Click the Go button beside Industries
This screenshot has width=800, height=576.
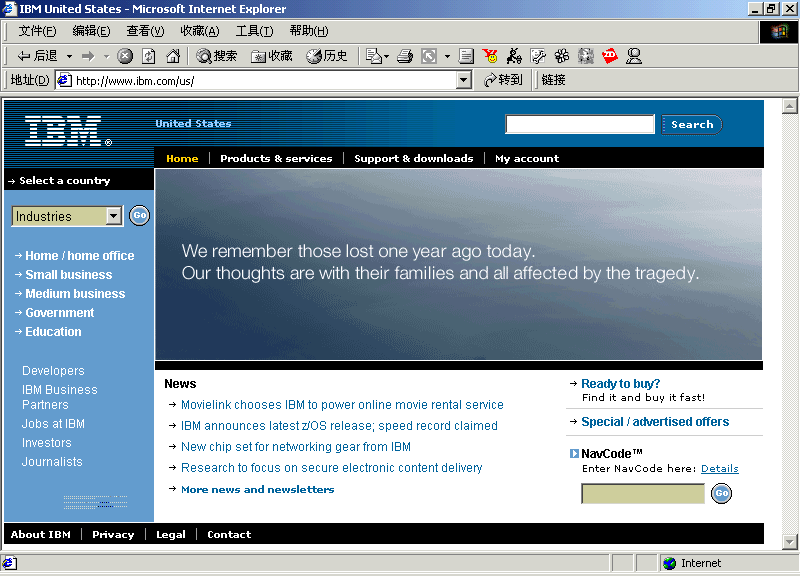click(139, 215)
